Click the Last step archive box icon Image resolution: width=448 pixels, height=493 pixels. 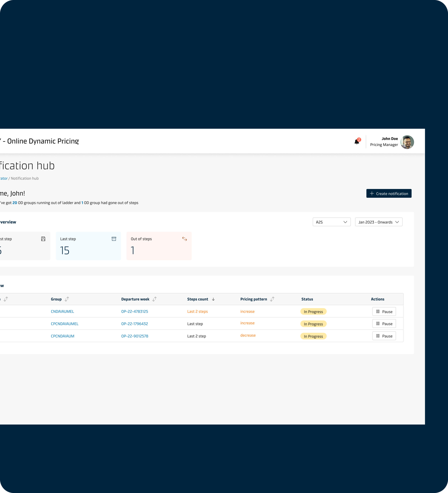pos(114,239)
